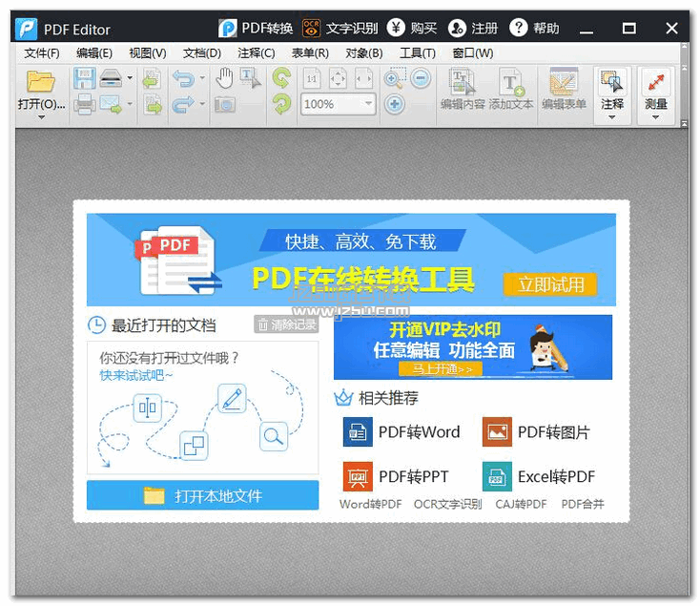The height and width of the screenshot is (606, 700).
Task: Click the Add text tool icon
Action: [x=511, y=81]
